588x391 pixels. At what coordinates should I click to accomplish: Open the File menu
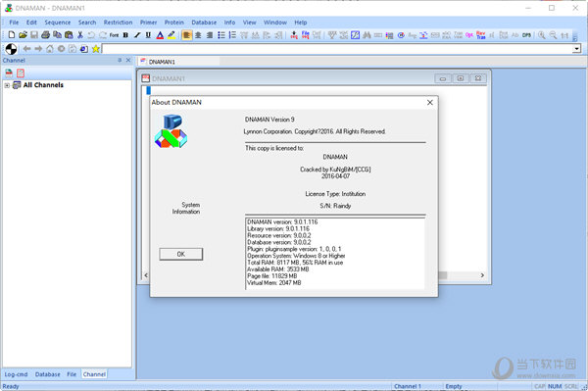14,23
